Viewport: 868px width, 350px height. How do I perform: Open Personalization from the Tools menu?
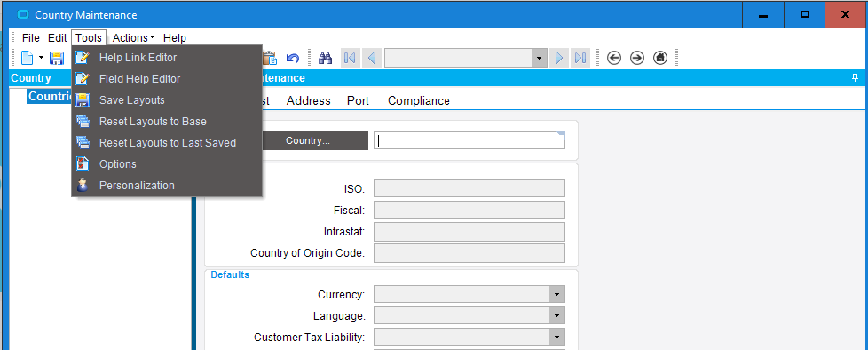167,186
